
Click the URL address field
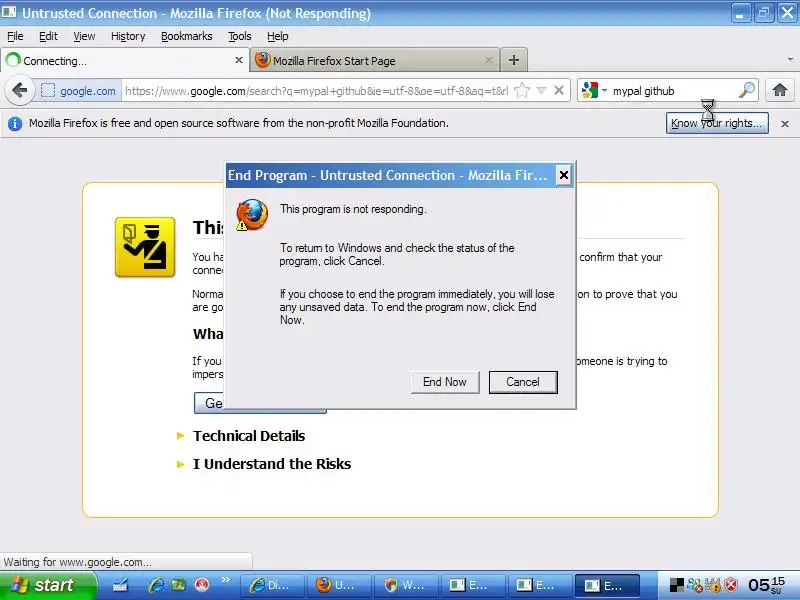click(x=316, y=91)
